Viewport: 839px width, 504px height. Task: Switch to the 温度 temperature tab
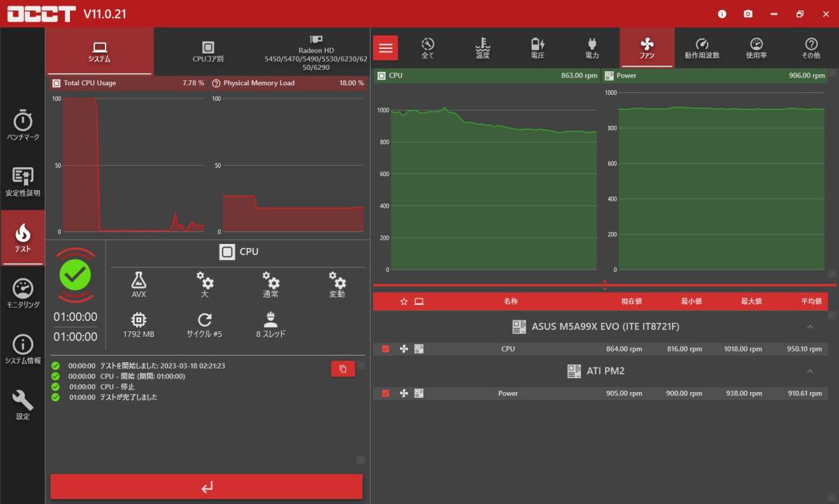(482, 48)
